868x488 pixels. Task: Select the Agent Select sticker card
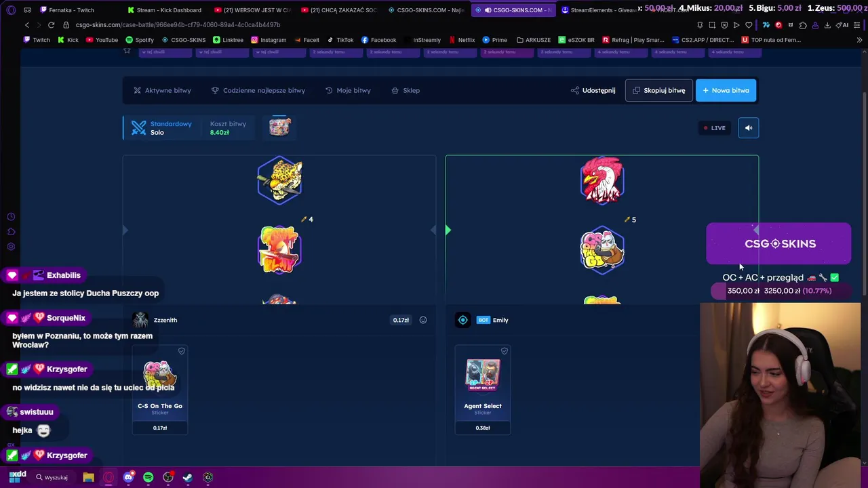pos(483,389)
